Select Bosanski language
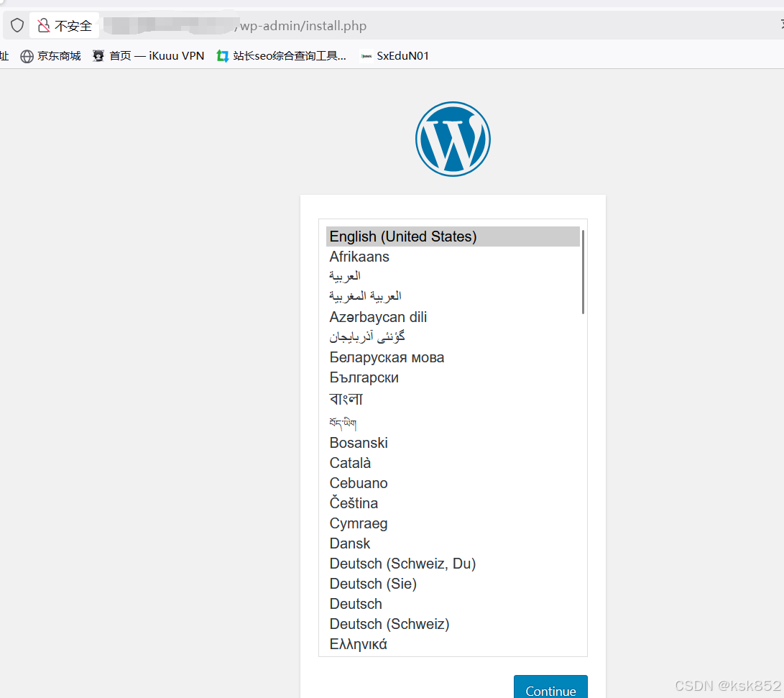This screenshot has width=784, height=698. click(x=453, y=443)
